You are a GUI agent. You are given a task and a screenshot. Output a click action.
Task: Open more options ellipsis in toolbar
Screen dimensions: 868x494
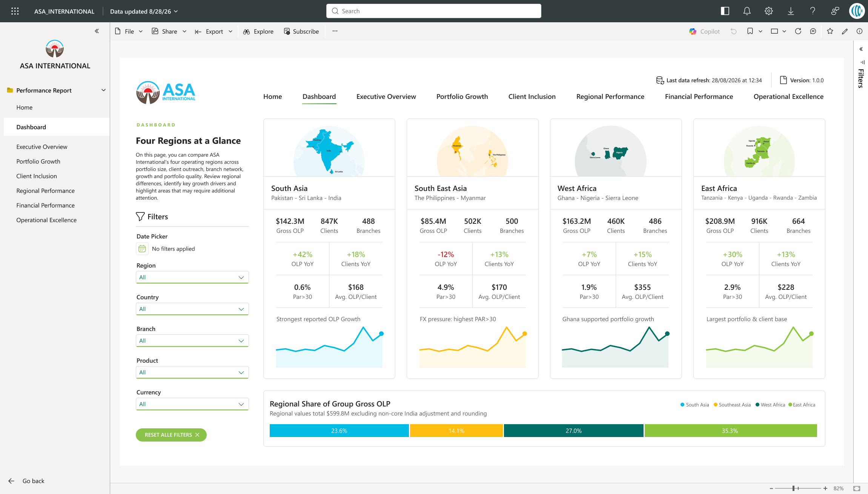(x=335, y=31)
